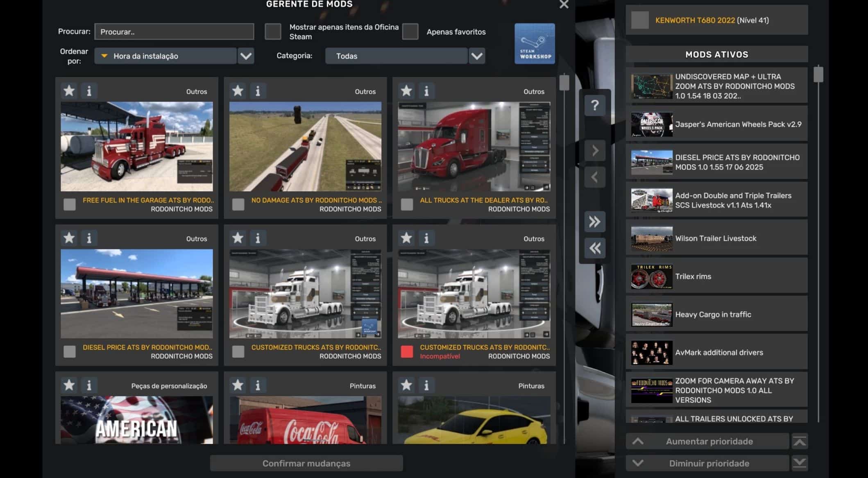Image resolution: width=868 pixels, height=478 pixels.
Task: Move mod to top priority icon
Action: click(x=799, y=442)
